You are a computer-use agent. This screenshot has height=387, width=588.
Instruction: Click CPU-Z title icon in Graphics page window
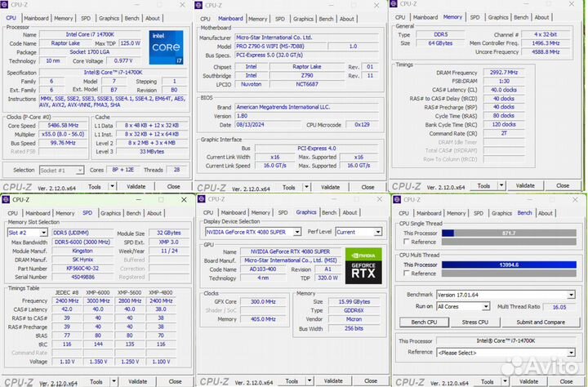pyautogui.click(x=202, y=199)
